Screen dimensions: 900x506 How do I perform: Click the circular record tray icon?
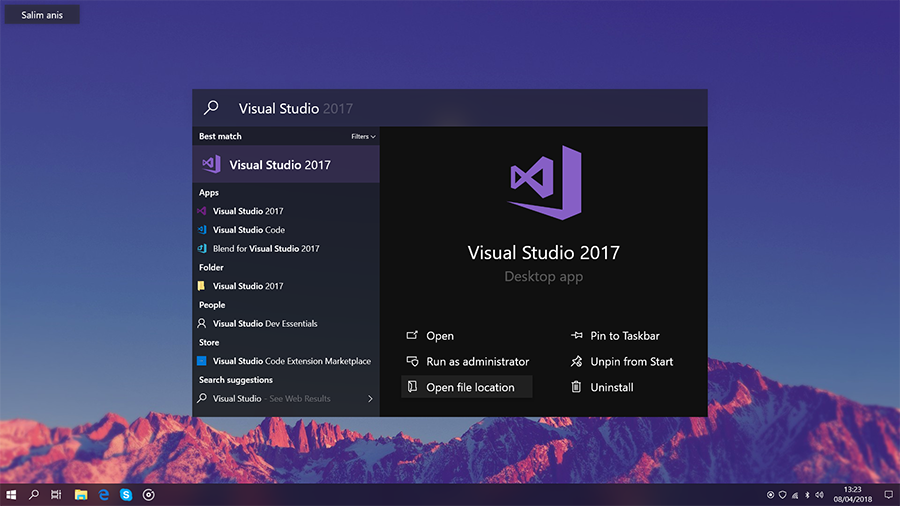pos(770,495)
